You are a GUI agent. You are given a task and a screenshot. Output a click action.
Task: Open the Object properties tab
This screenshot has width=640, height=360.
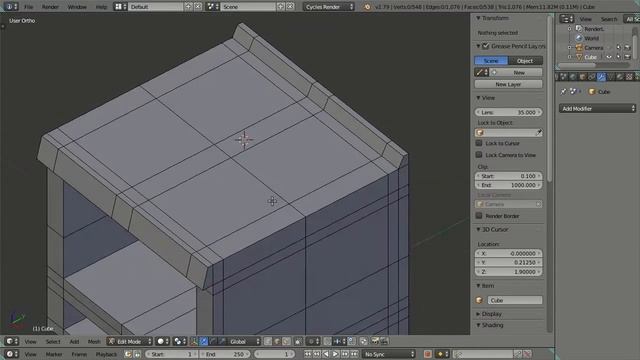(582, 77)
